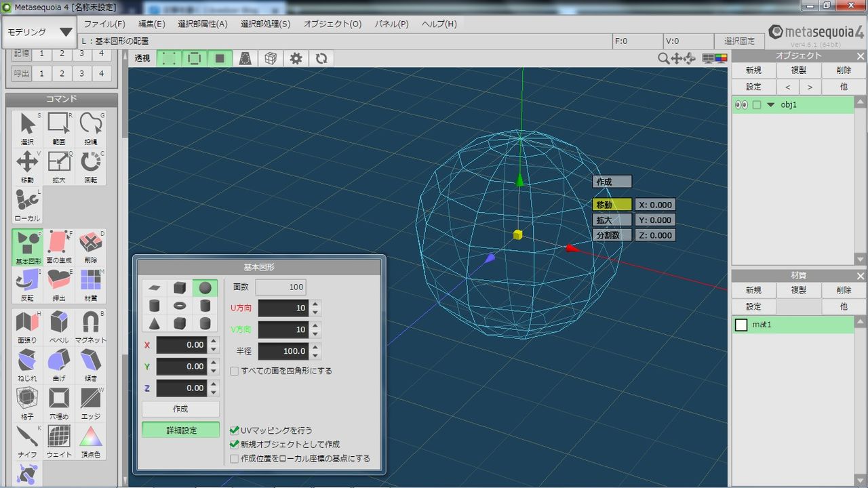
Task: Toggle 透視 perspective view
Action: (142, 59)
